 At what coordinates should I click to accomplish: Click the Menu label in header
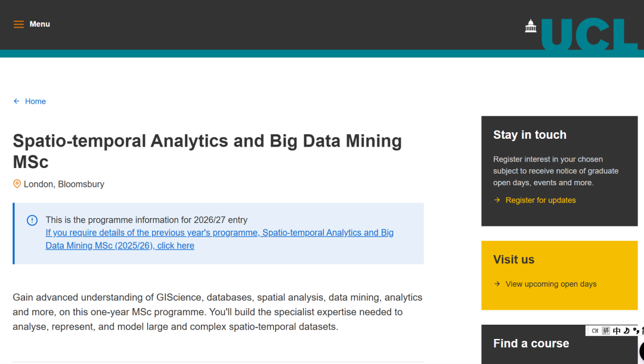point(40,24)
